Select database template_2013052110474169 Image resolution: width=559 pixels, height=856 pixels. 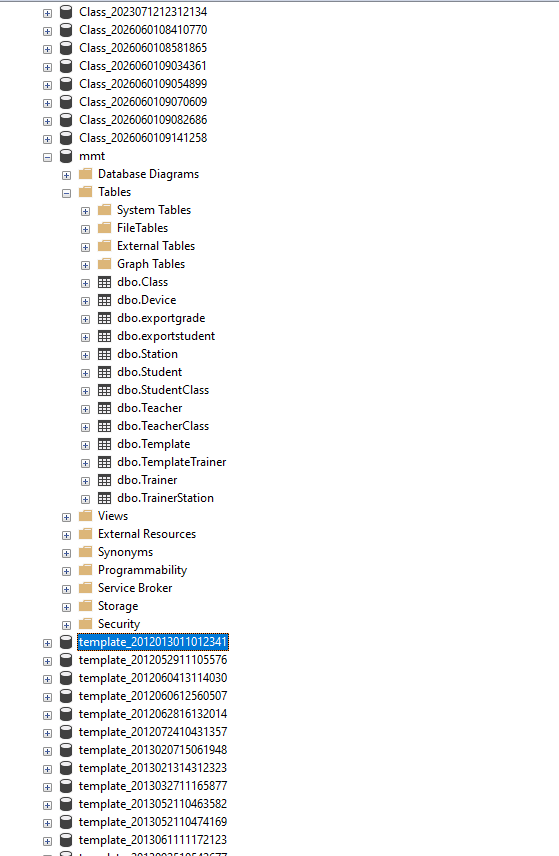153,822
